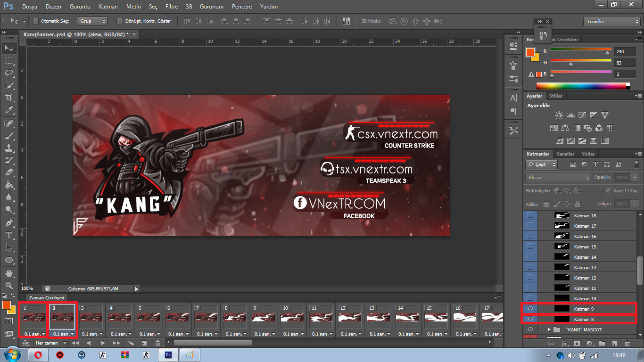Switch to the Yollar tab
Image resolution: width=644 pixels, height=362 pixels.
click(x=588, y=154)
